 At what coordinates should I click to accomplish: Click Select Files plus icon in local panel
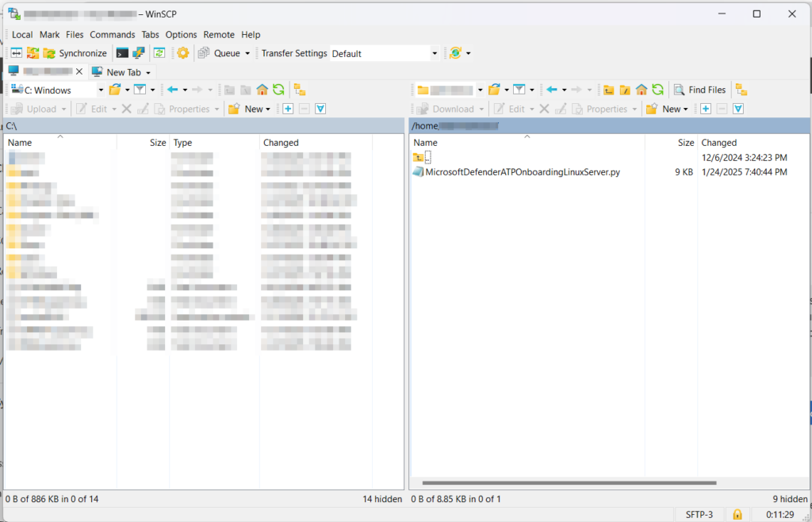pos(288,109)
